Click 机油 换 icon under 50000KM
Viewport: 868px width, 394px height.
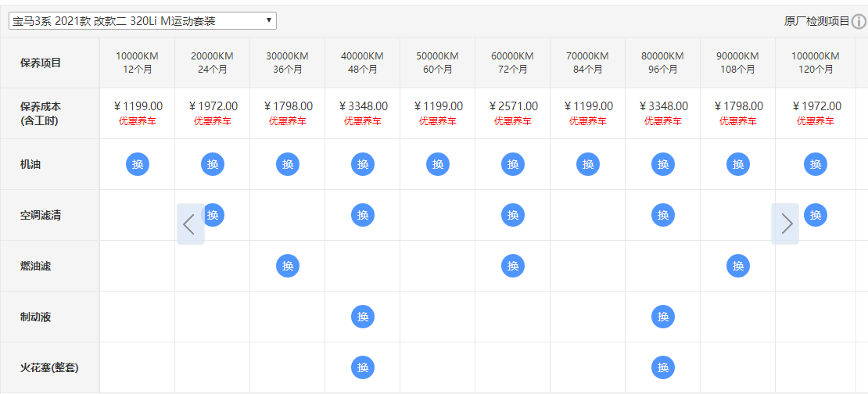tap(438, 164)
